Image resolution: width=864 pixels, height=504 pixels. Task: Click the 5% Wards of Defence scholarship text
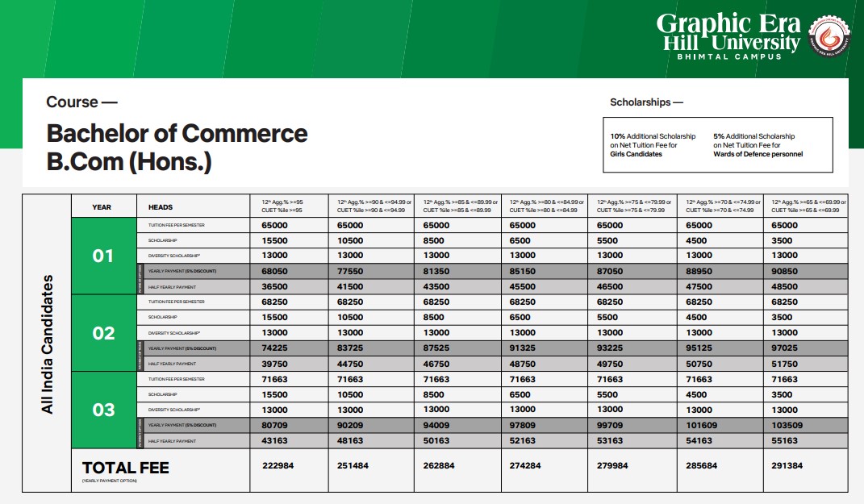(758, 145)
